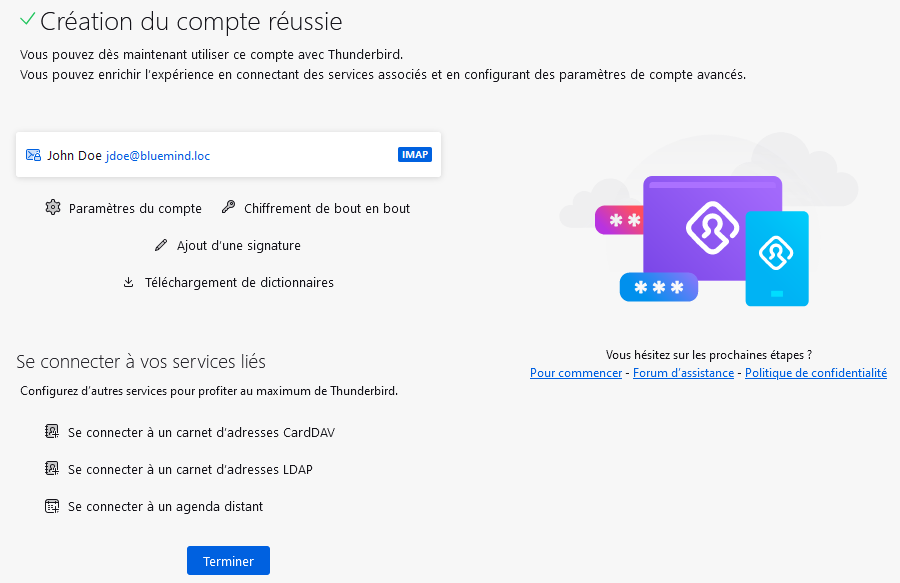Choose the Ajout d'une signature text
The image size is (900, 583).
tap(238, 245)
